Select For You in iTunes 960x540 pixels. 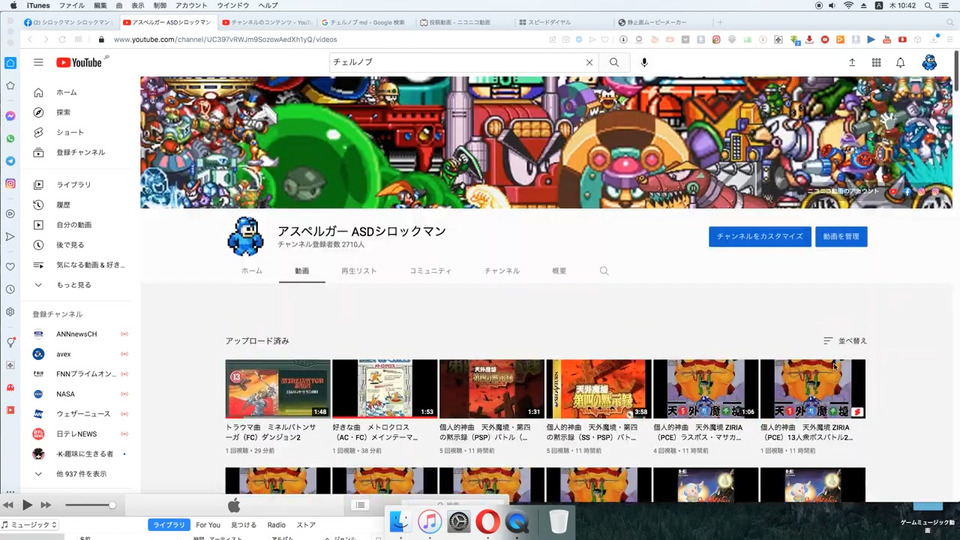pos(208,525)
